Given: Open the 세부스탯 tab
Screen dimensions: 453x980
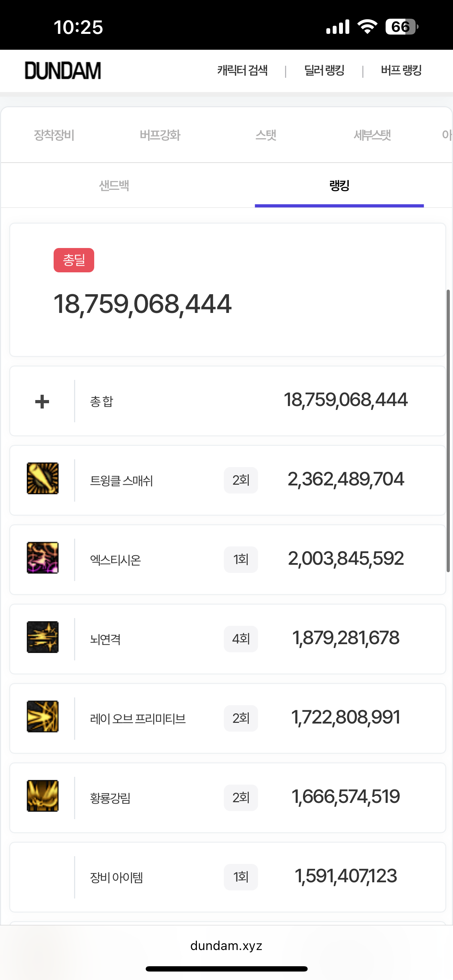Looking at the screenshot, I should [372, 135].
